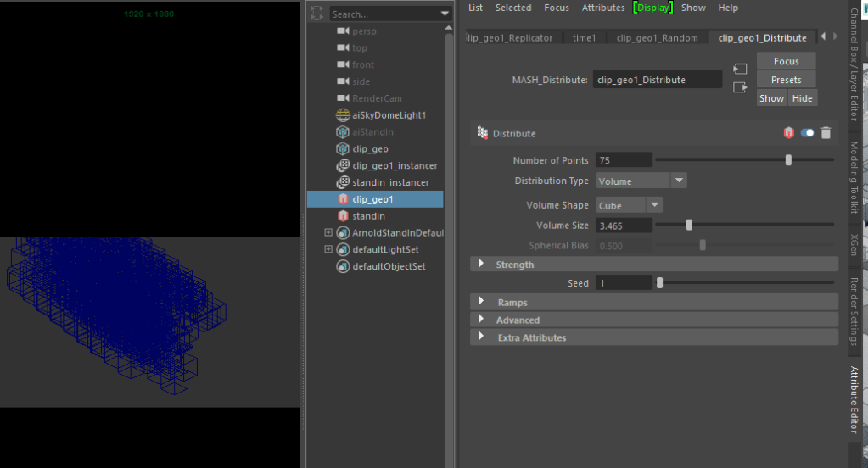Click the aiSkyDomeLight1 light icon
This screenshot has height=468, width=868.
pyautogui.click(x=344, y=115)
